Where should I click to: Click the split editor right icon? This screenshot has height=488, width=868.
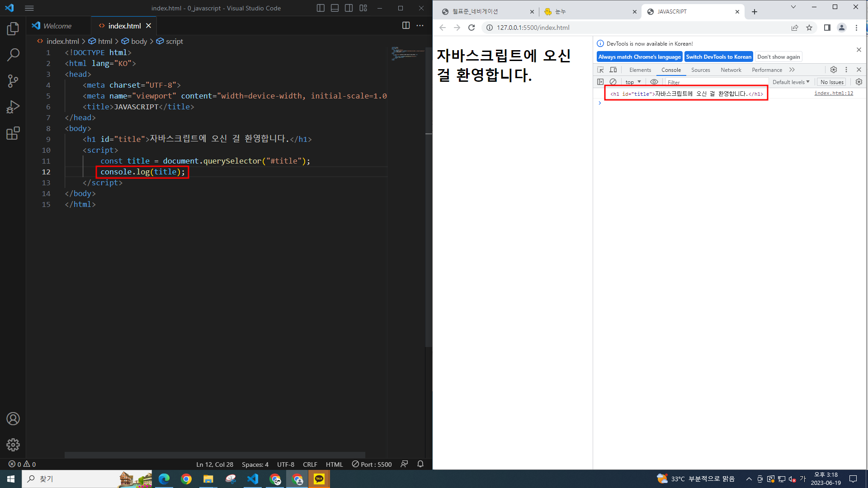[x=406, y=26]
